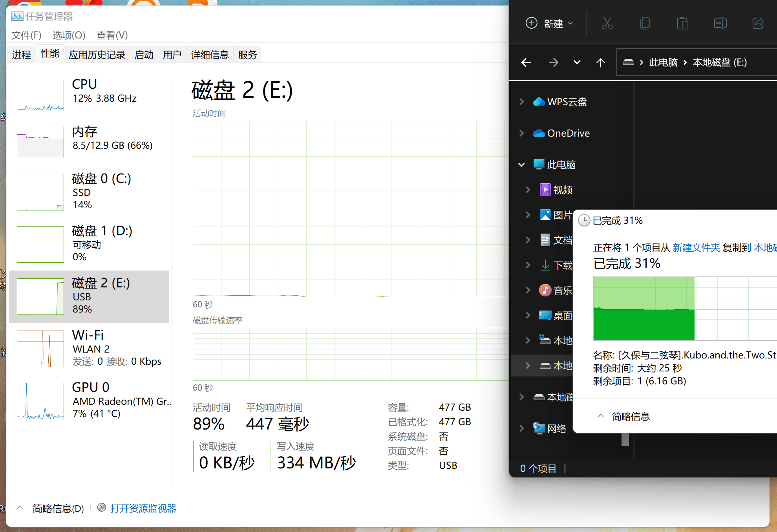777x532 pixels.
Task: Go back with the left arrow button
Action: pos(526,62)
